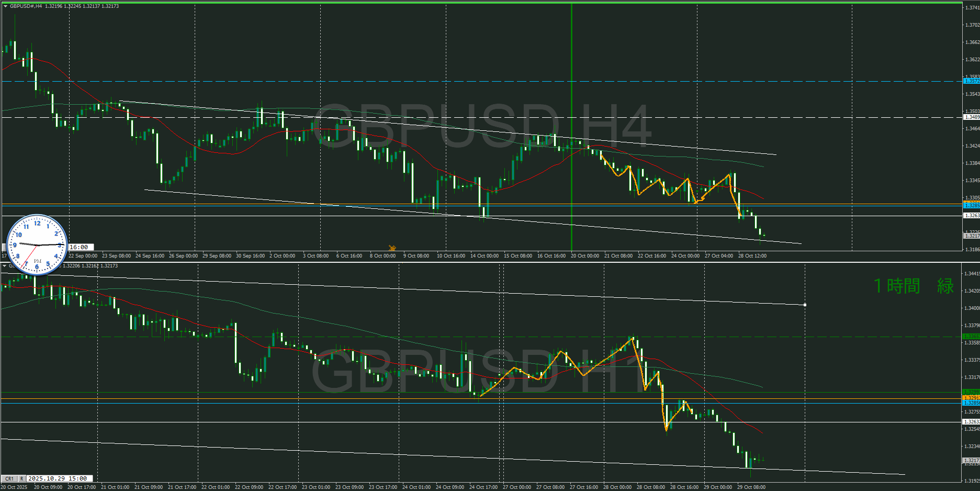The height and width of the screenshot is (491, 980).
Task: Click the '29 Oct 08:00' label on H1 time axis
Action: (x=751, y=487)
